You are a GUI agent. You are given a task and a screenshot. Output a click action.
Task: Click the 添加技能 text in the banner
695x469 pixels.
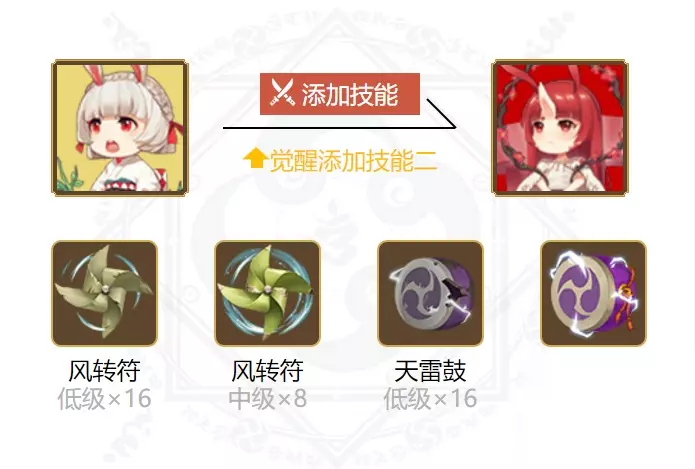tap(350, 94)
